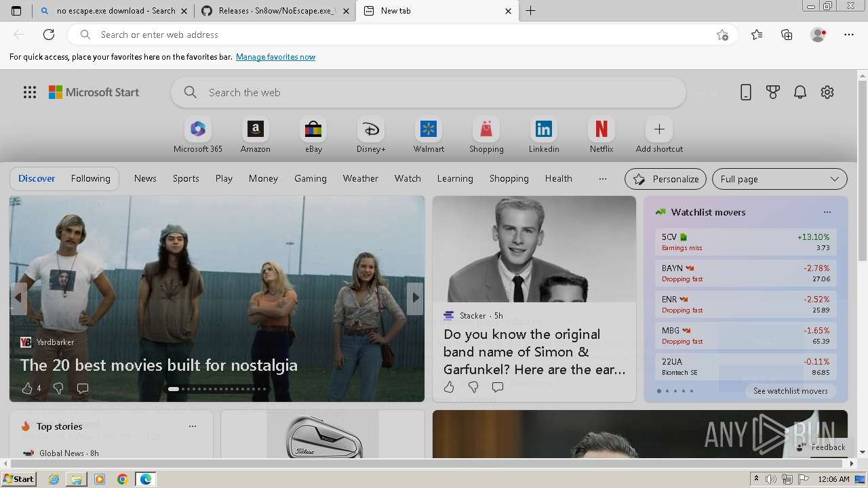Click the Search the web box
This screenshot has height=488, width=868.
click(429, 92)
